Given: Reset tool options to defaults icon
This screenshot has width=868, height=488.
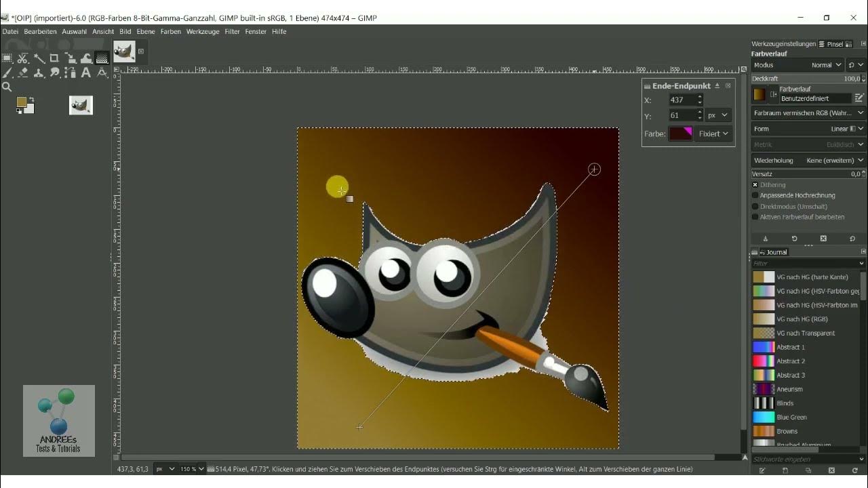Looking at the screenshot, I should (852, 239).
